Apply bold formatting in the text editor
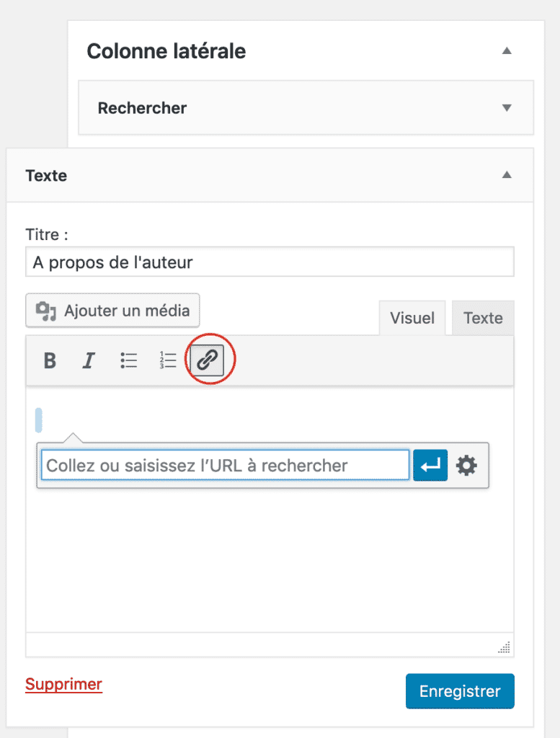This screenshot has height=738, width=560. [x=49, y=360]
